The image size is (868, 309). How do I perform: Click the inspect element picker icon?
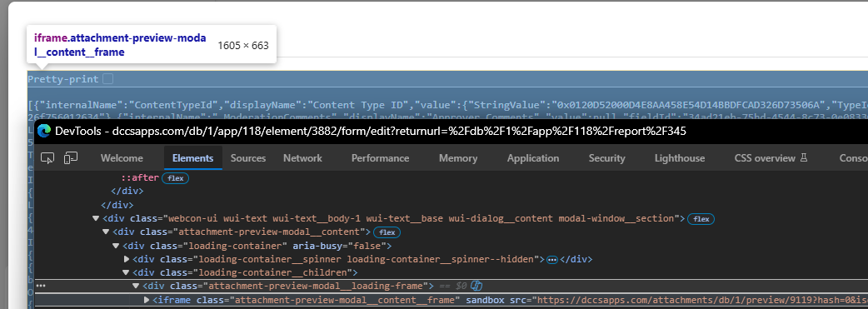(48, 158)
